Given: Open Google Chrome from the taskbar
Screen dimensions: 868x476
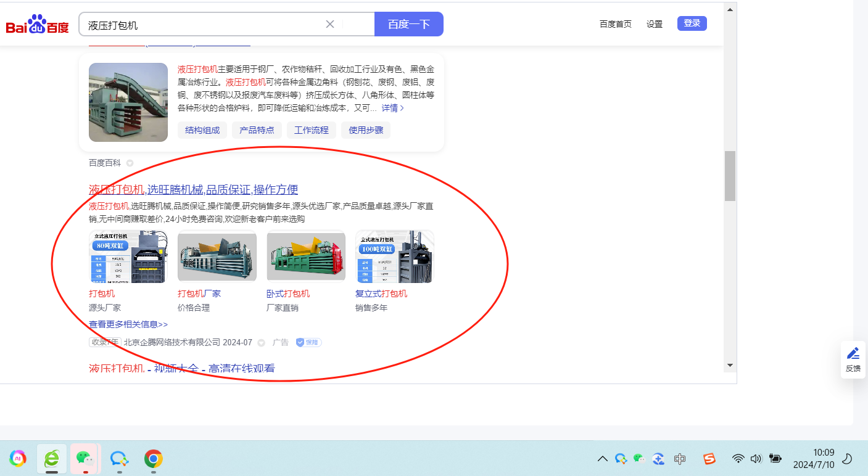Looking at the screenshot, I should [153, 458].
